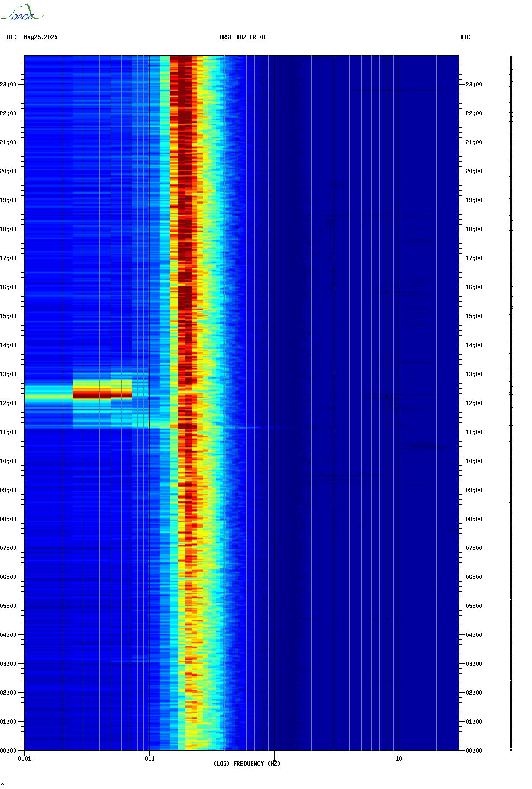The height and width of the screenshot is (789, 532).
Task: Click '17:00' on the right time axis
Action: tap(474, 258)
